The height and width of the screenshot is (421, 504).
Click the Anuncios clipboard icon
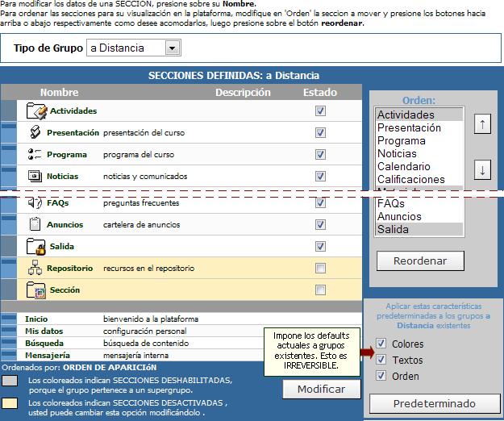[x=35, y=224]
